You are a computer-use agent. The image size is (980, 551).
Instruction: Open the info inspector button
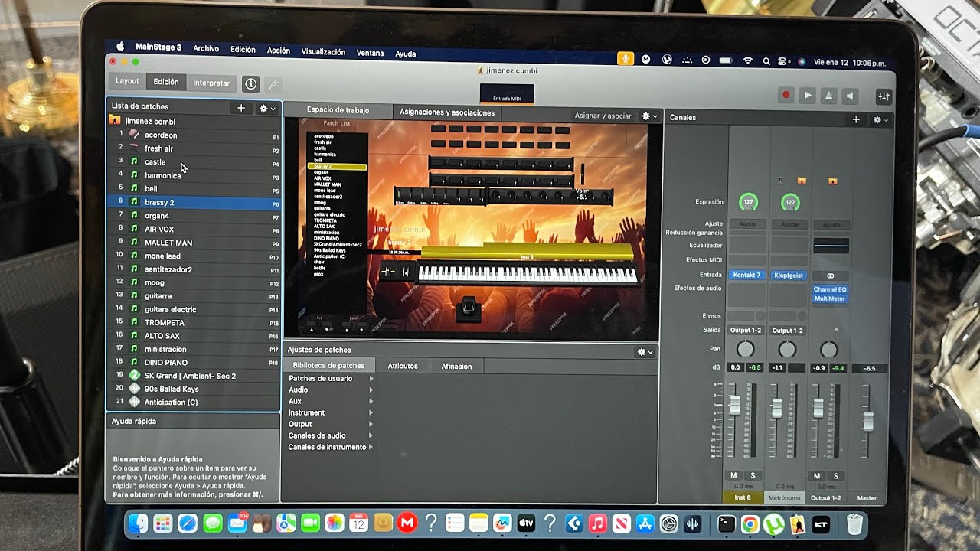pyautogui.click(x=250, y=83)
